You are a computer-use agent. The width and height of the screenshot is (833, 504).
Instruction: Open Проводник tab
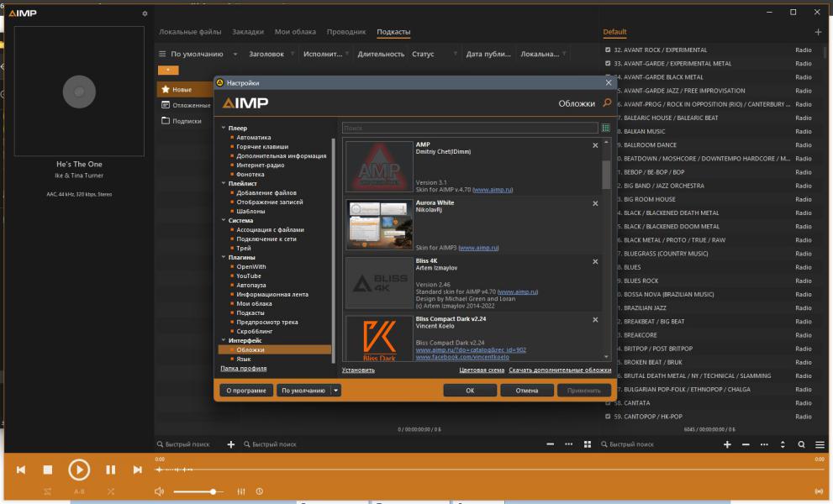pyautogui.click(x=345, y=32)
